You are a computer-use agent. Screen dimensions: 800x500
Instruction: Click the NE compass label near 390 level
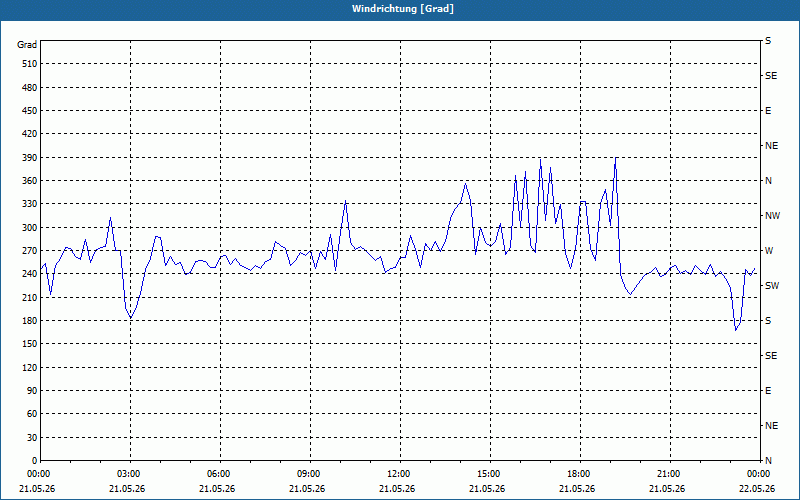[x=771, y=146]
